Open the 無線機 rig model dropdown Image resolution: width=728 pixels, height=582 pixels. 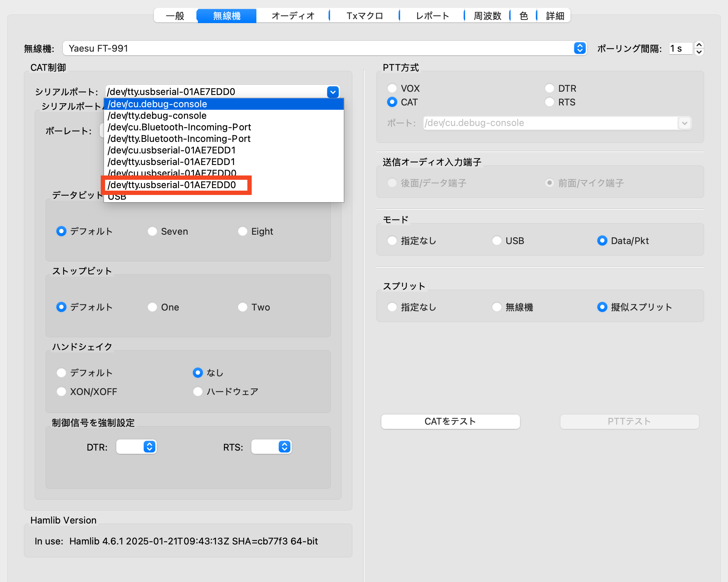(580, 48)
